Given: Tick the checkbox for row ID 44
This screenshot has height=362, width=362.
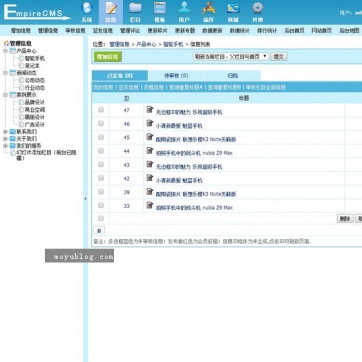Looking at the screenshot, I should (101, 151).
